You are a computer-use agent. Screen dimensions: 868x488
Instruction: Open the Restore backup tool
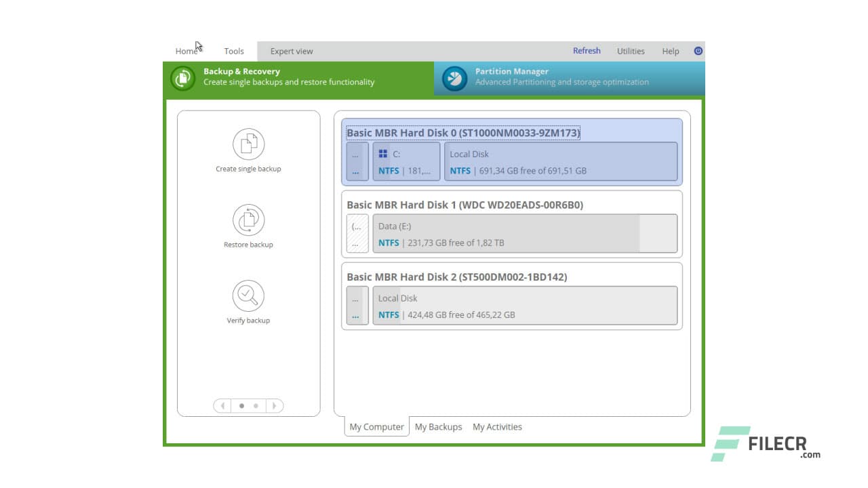(248, 219)
